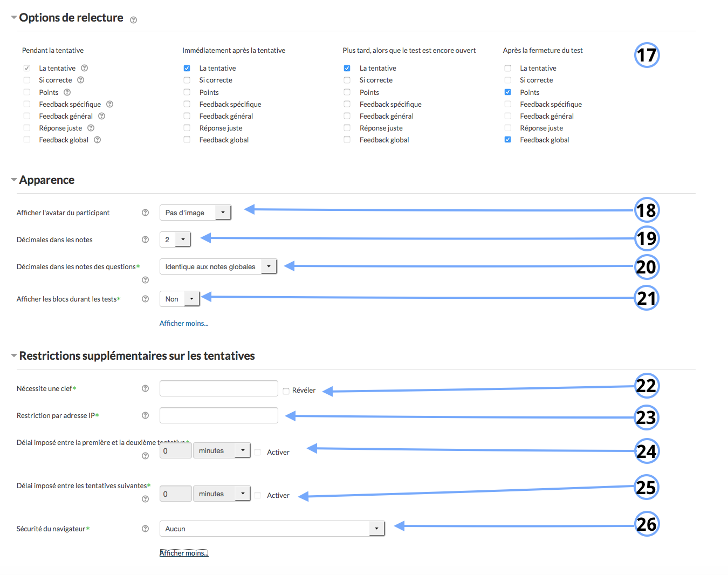Open Identique aux notes globales dropdown
Image resolution: width=728 pixels, height=575 pixels.
click(x=218, y=266)
